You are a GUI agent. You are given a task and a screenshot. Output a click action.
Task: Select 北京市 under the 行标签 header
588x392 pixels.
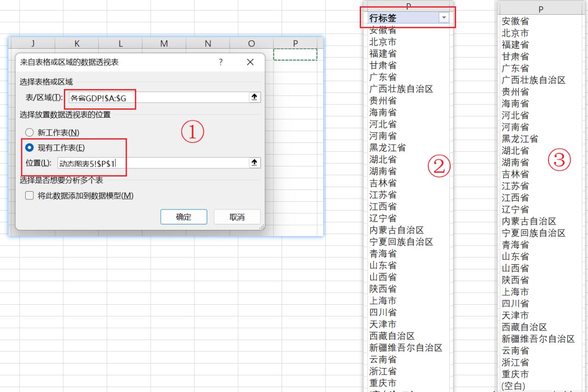[x=383, y=42]
